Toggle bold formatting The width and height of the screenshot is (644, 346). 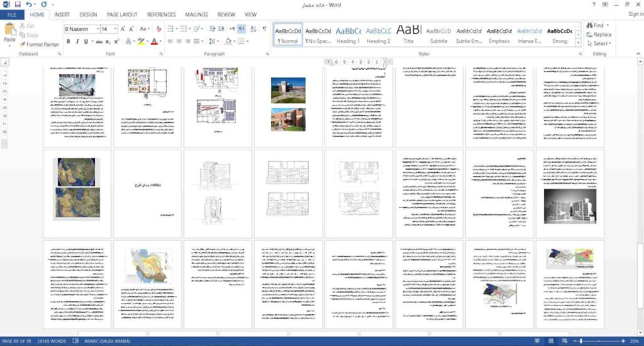68,42
